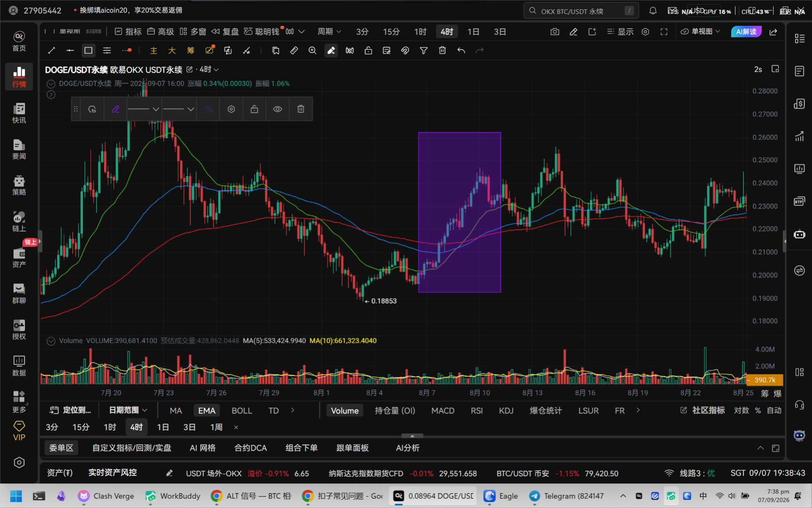Collapse the Volume indicator circle toggle
The image size is (812, 508).
(x=51, y=341)
